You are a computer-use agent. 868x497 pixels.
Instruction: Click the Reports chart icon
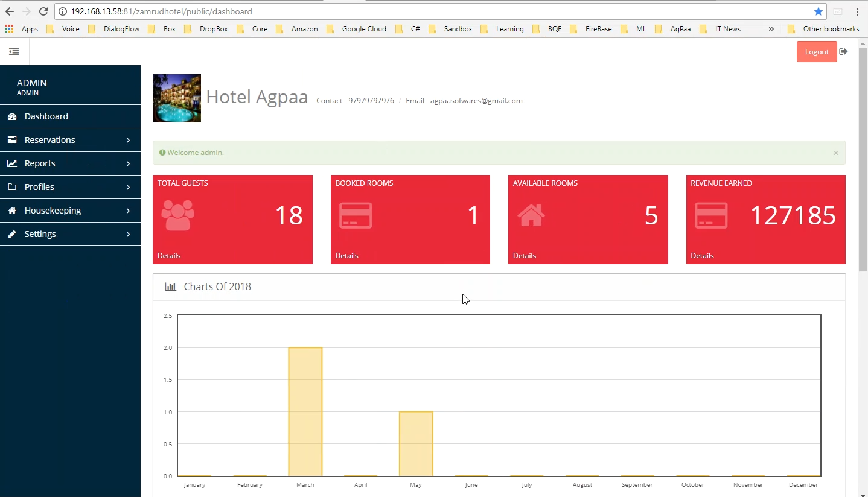[x=11, y=163]
